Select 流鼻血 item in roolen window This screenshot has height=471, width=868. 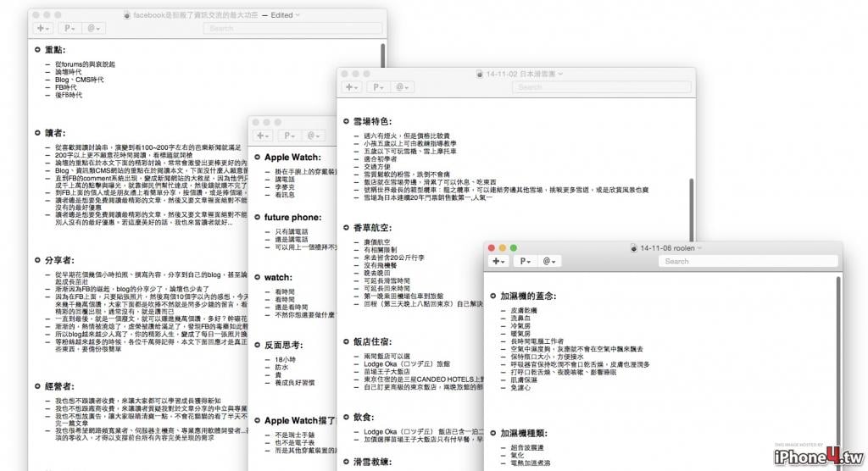pyautogui.click(x=520, y=319)
